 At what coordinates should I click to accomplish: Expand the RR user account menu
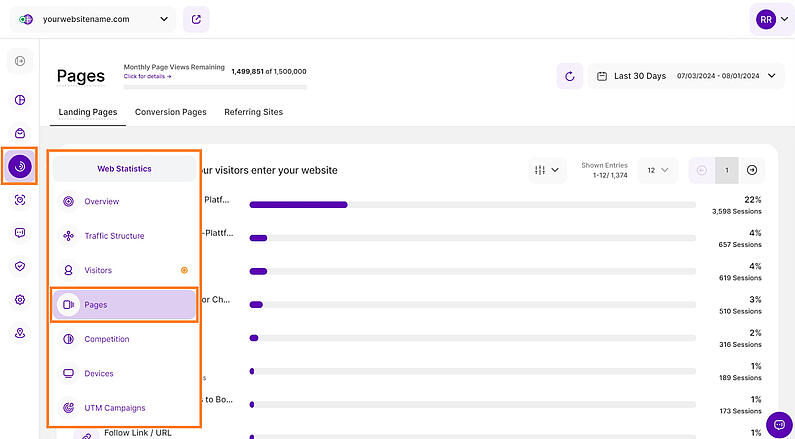772,20
